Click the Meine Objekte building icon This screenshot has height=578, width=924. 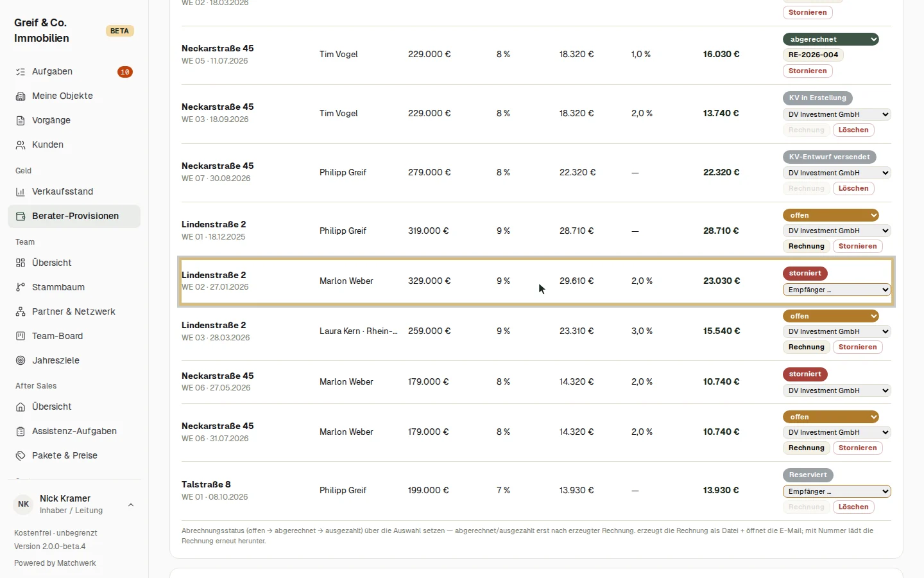pyautogui.click(x=21, y=96)
